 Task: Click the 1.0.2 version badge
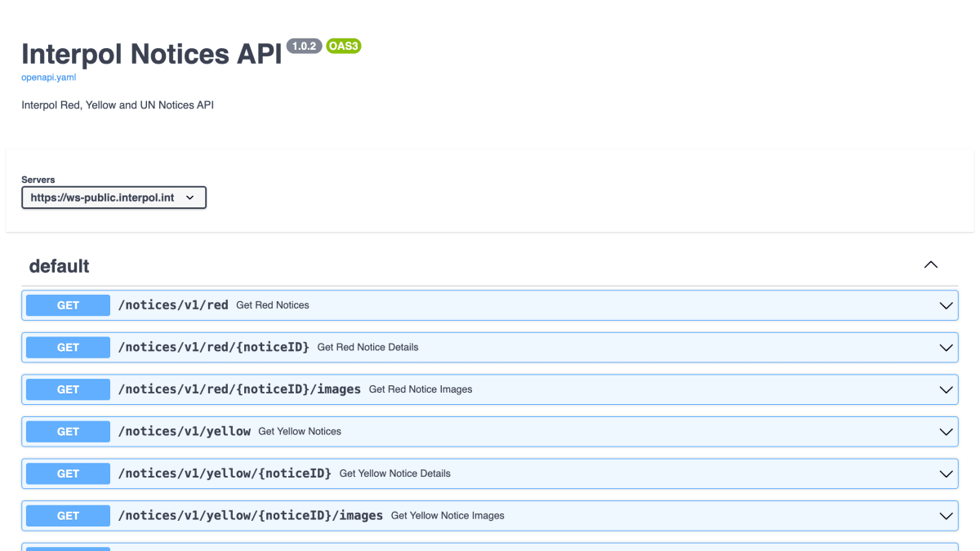304,47
